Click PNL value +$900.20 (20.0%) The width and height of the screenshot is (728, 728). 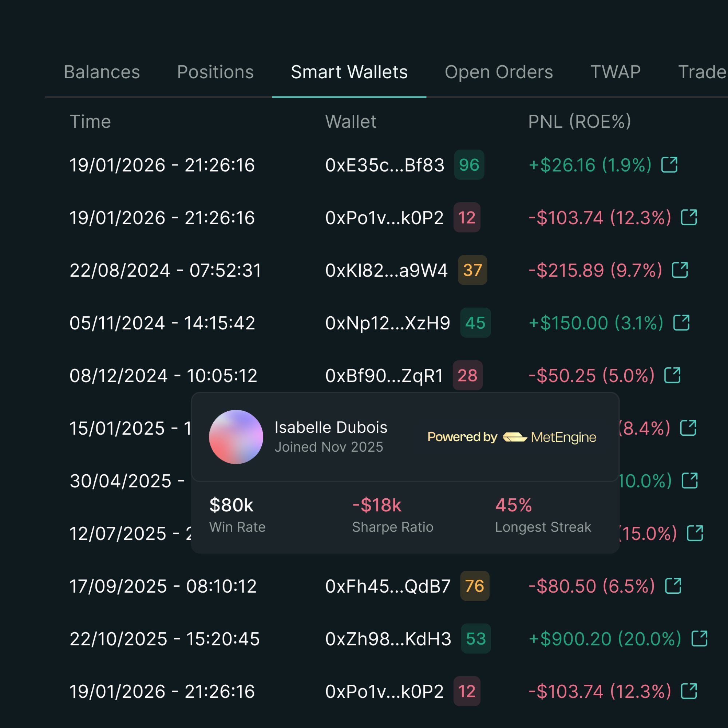coord(605,639)
